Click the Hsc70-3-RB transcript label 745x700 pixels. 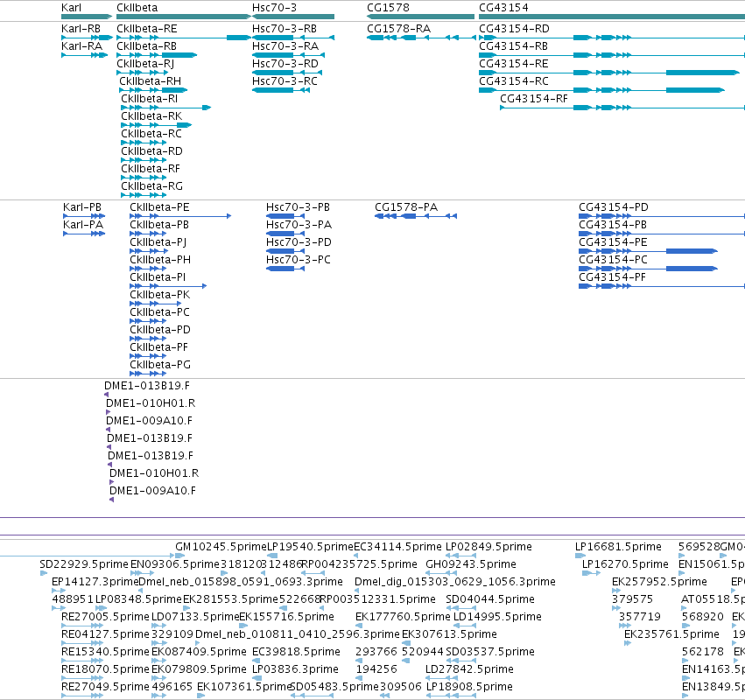tap(285, 29)
